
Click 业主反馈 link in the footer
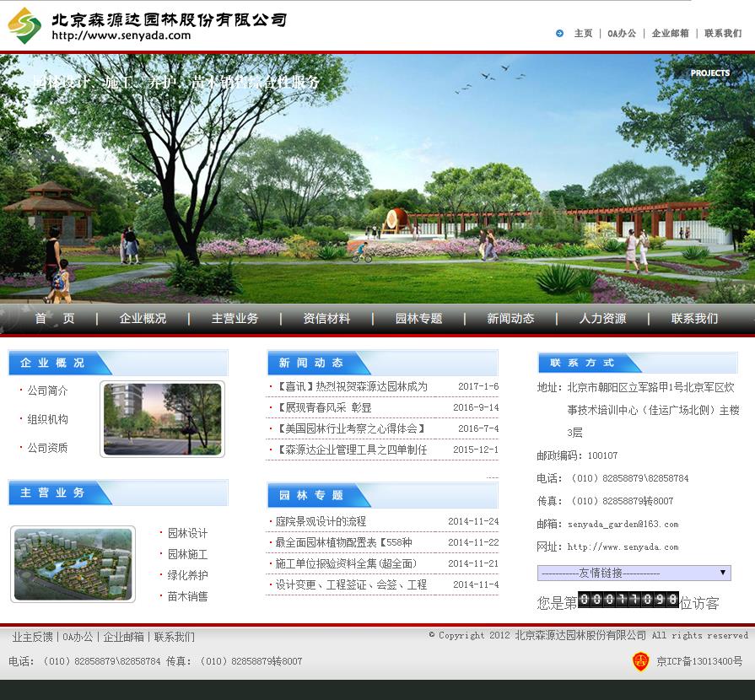tap(33, 637)
